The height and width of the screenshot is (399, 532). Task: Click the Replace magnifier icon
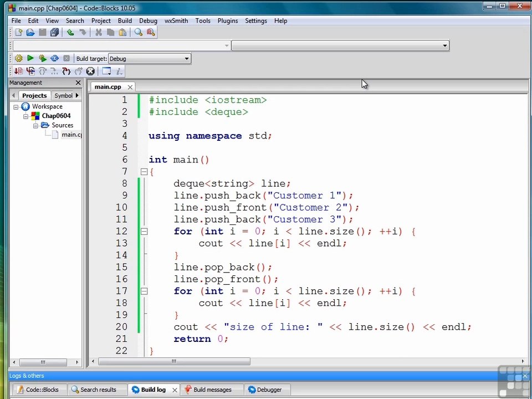(151, 33)
